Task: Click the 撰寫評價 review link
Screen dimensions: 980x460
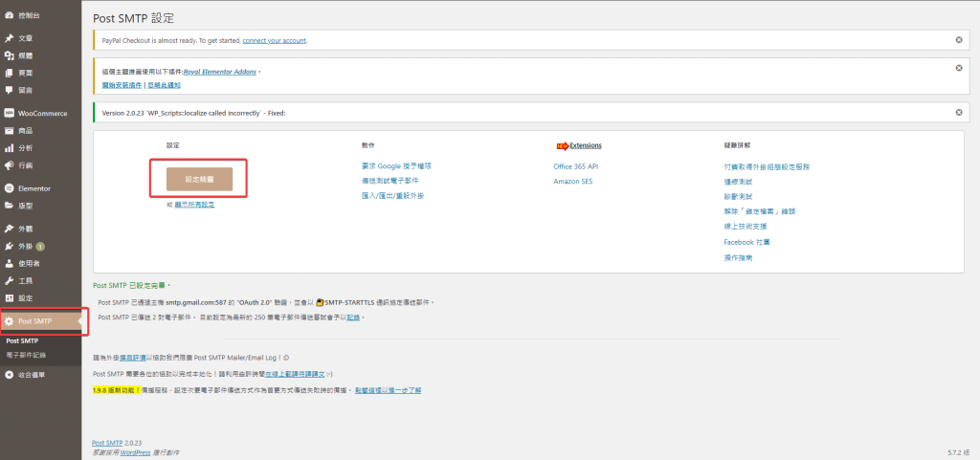Action: (132, 358)
